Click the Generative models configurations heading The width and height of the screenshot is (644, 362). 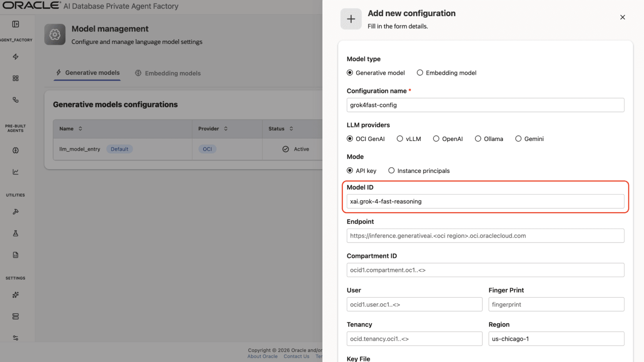[116, 104]
